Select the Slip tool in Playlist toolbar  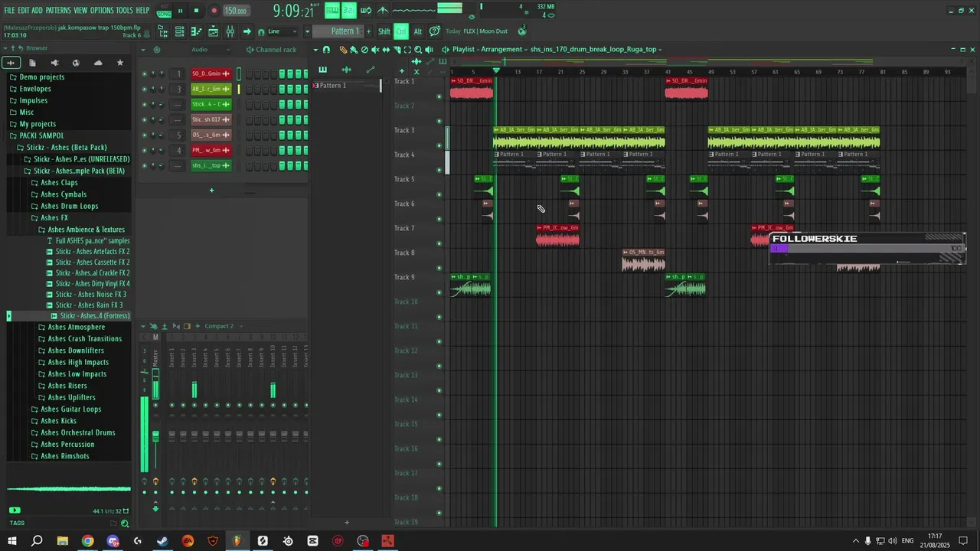pos(386,50)
